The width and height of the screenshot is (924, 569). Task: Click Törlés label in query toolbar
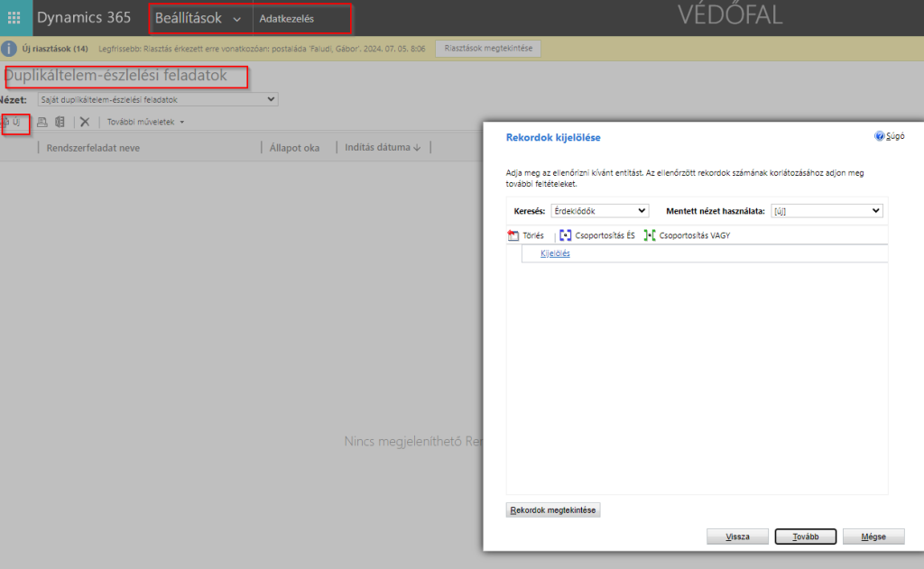pyautogui.click(x=533, y=235)
